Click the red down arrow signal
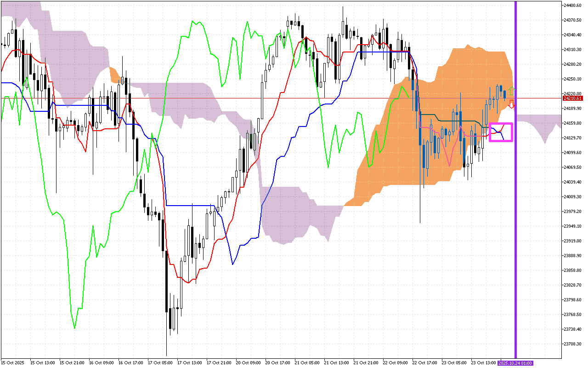Screen dimensions: 588x368 pos(511,104)
